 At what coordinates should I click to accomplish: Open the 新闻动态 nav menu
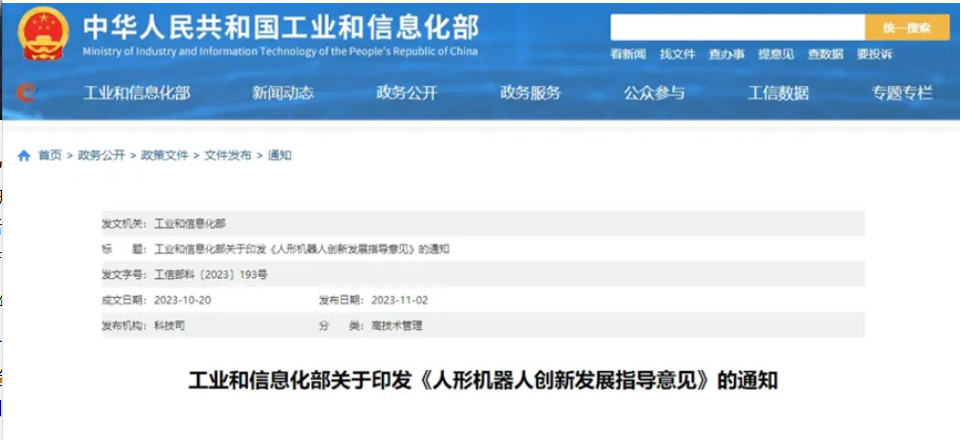click(x=283, y=93)
